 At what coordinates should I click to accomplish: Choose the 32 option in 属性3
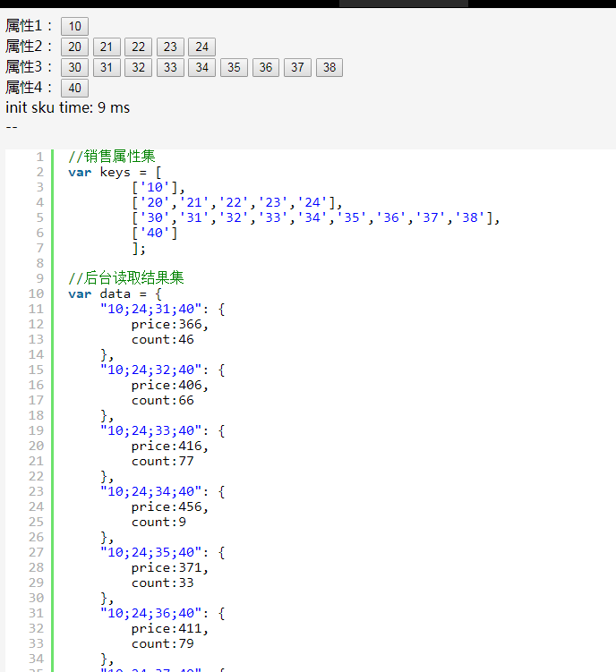pyautogui.click(x=138, y=67)
